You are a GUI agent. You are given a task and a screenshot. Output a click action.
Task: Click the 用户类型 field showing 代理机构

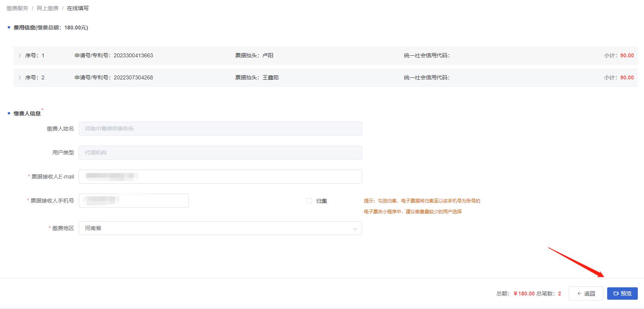click(x=220, y=153)
